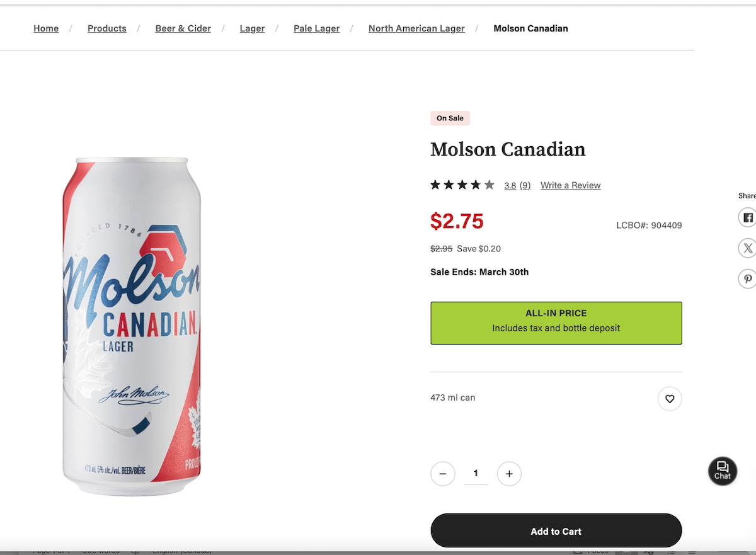Go to North American Lager category
This screenshot has width=756, height=555.
tap(416, 28)
